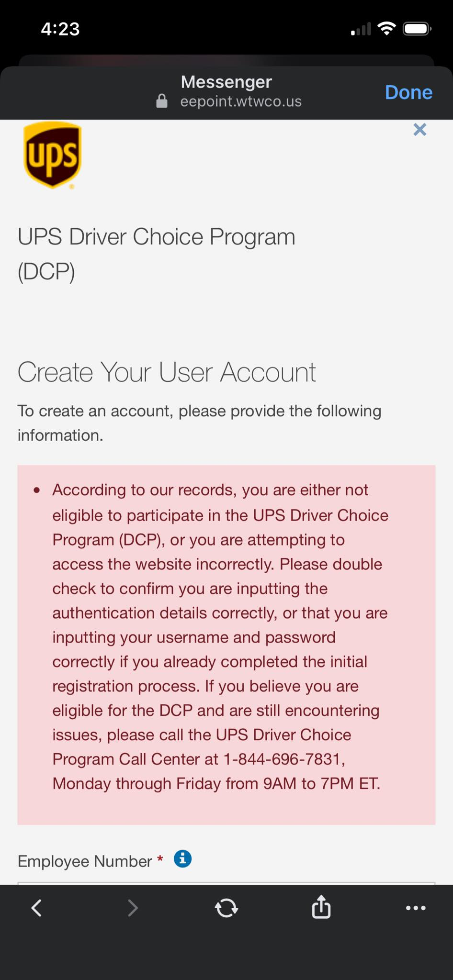Tap the 4:23 clock in status bar
Screen dimensions: 453x980
pos(60,29)
